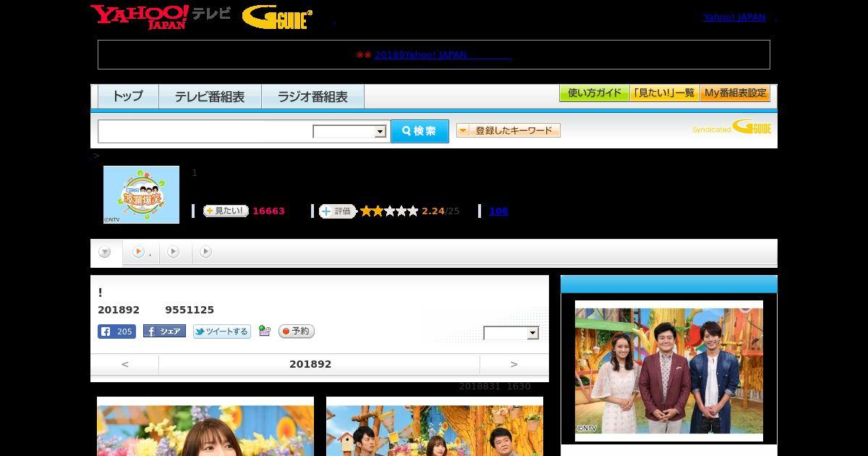Rate with the first star
This screenshot has width=868, height=456.
366,211
